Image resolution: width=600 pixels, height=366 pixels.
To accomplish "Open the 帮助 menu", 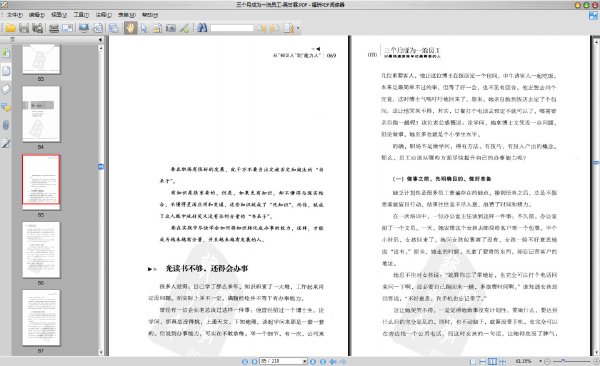I will [x=150, y=15].
